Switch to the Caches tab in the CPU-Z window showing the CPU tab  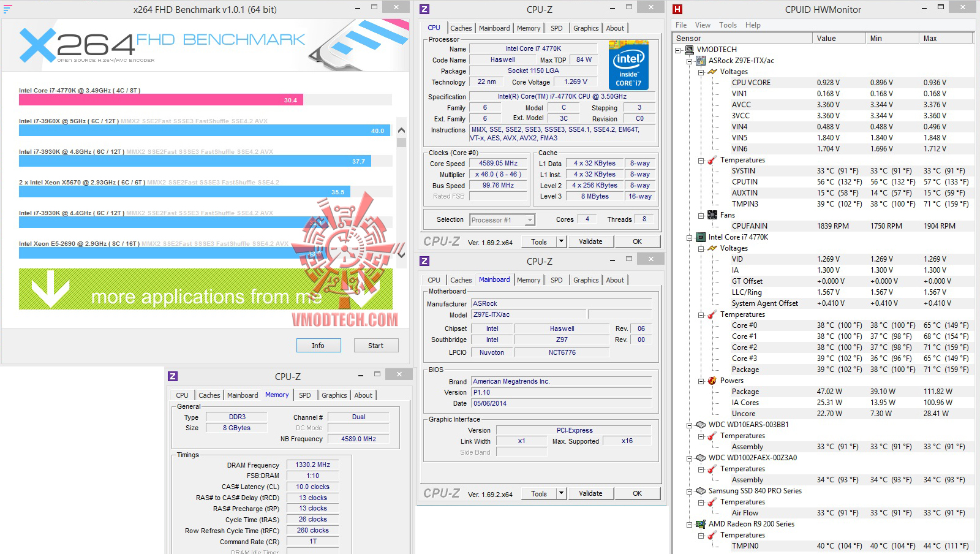pos(461,28)
